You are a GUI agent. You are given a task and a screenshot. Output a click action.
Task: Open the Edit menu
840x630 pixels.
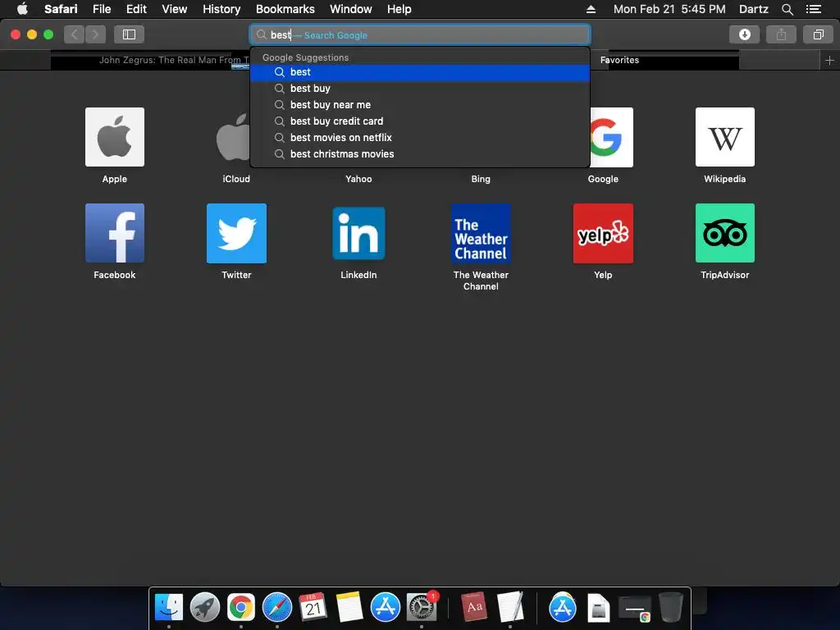click(x=136, y=9)
